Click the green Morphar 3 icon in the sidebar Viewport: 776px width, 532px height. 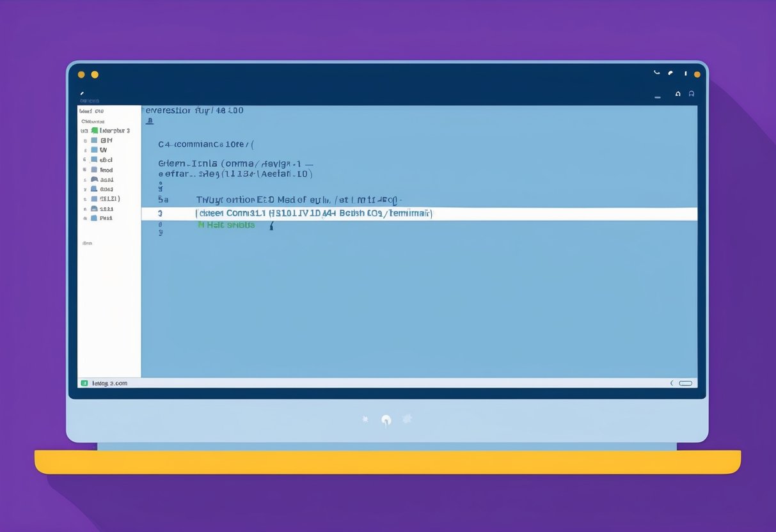[94, 130]
